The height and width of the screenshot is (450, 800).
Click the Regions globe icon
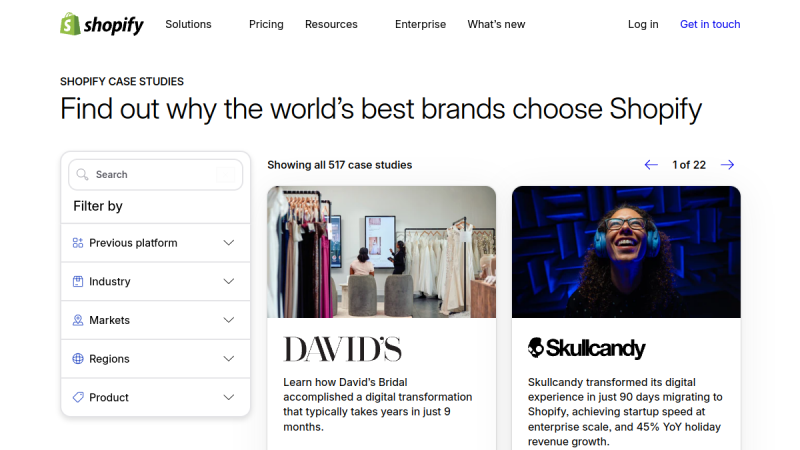pyautogui.click(x=78, y=359)
